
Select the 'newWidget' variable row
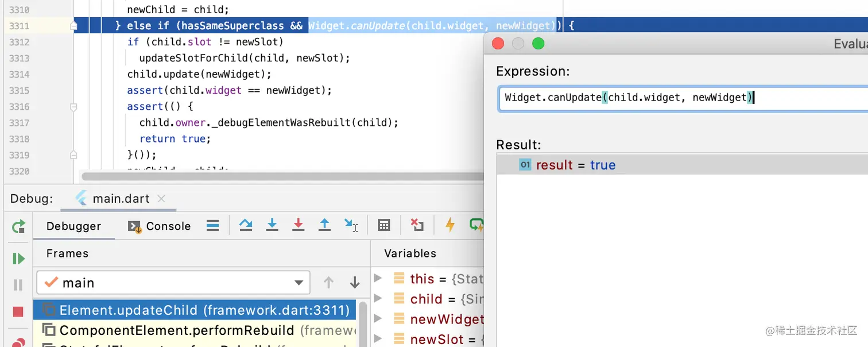(428, 319)
